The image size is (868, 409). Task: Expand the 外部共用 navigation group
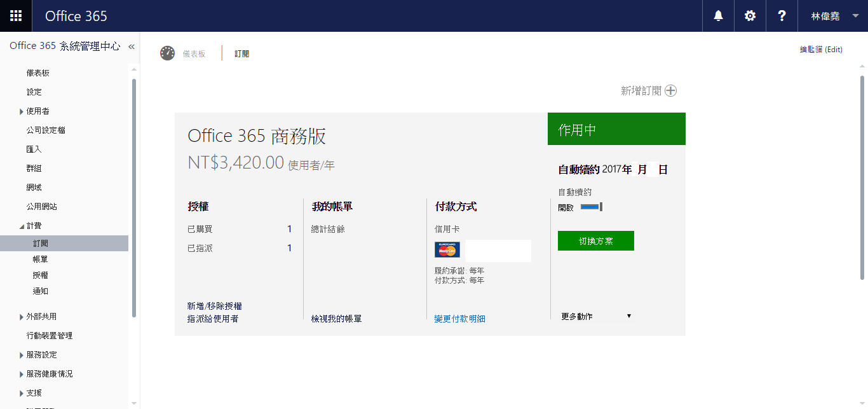(22, 317)
